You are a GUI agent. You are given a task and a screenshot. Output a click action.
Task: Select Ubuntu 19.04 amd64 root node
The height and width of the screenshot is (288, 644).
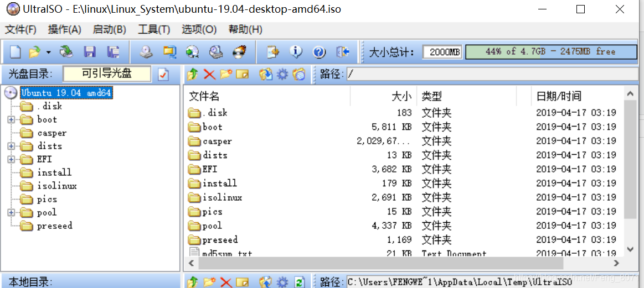[x=66, y=93]
